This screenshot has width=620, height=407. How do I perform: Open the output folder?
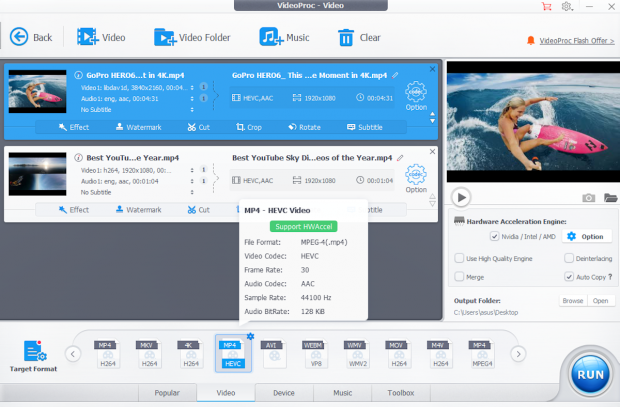(600, 301)
